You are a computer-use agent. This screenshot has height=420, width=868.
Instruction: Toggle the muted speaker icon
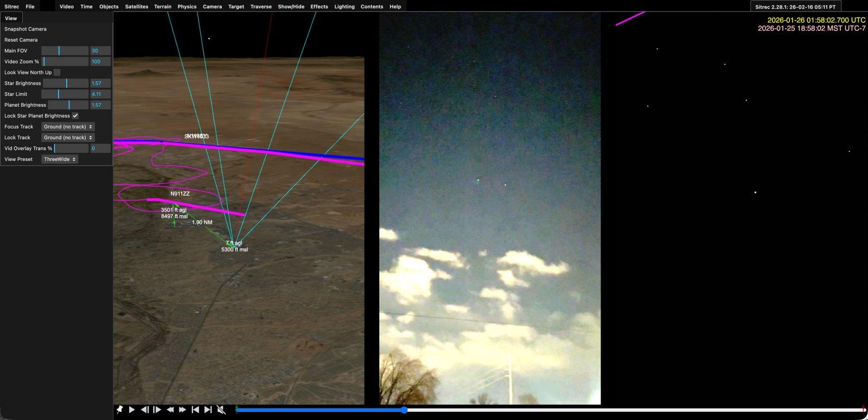tap(221, 410)
